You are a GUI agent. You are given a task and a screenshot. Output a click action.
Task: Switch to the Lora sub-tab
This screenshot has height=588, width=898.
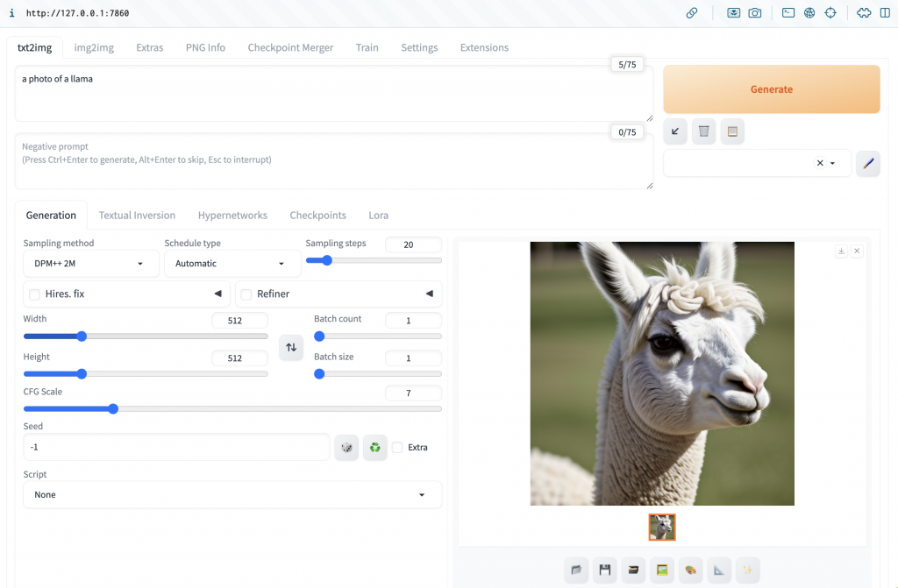(378, 216)
